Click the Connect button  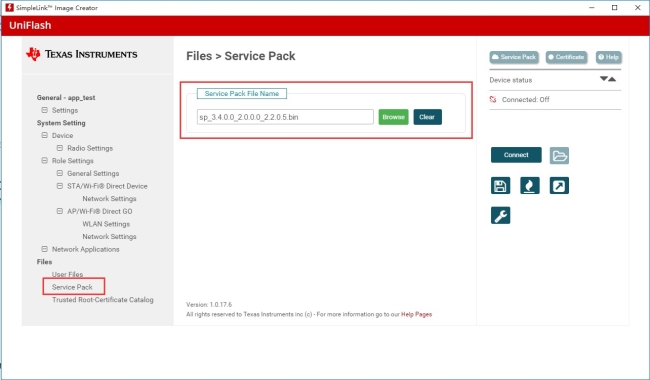(x=516, y=155)
